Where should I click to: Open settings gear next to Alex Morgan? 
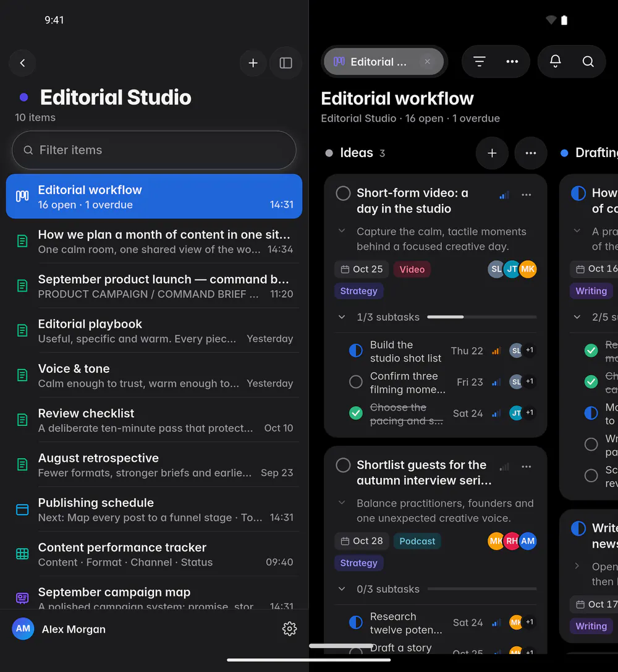[289, 629]
